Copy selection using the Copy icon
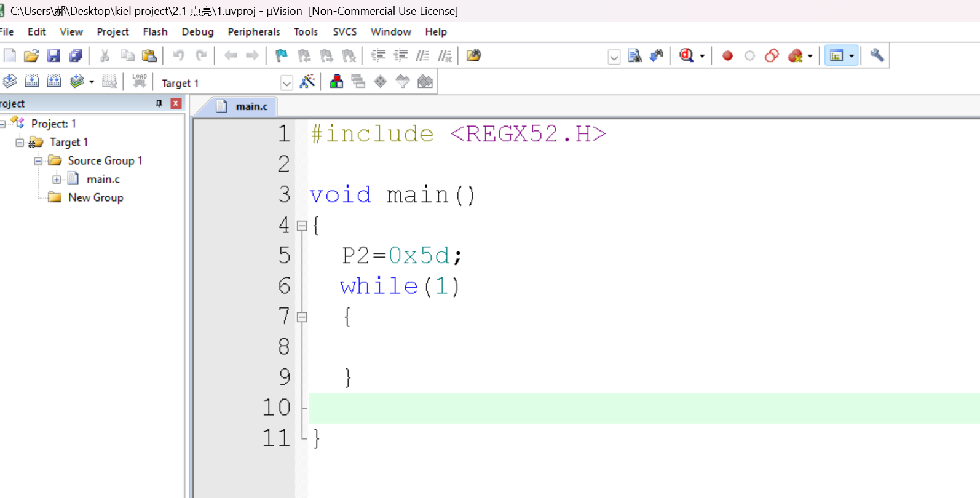 point(127,56)
